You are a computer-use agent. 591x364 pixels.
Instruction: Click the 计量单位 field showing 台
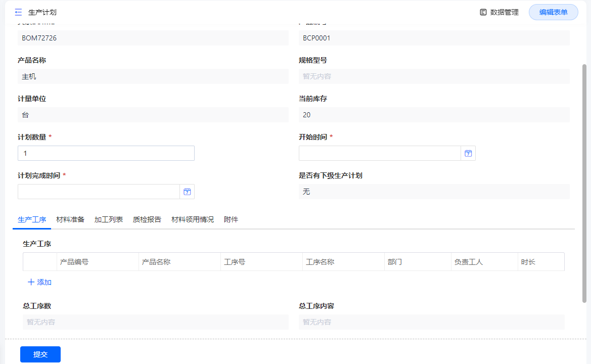pyautogui.click(x=153, y=115)
